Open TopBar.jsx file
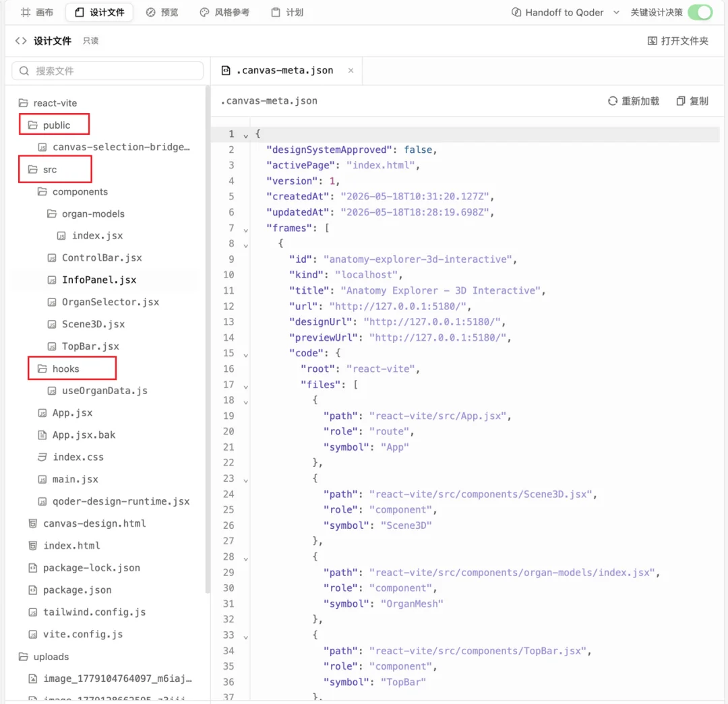The width and height of the screenshot is (728, 704). click(x=83, y=346)
